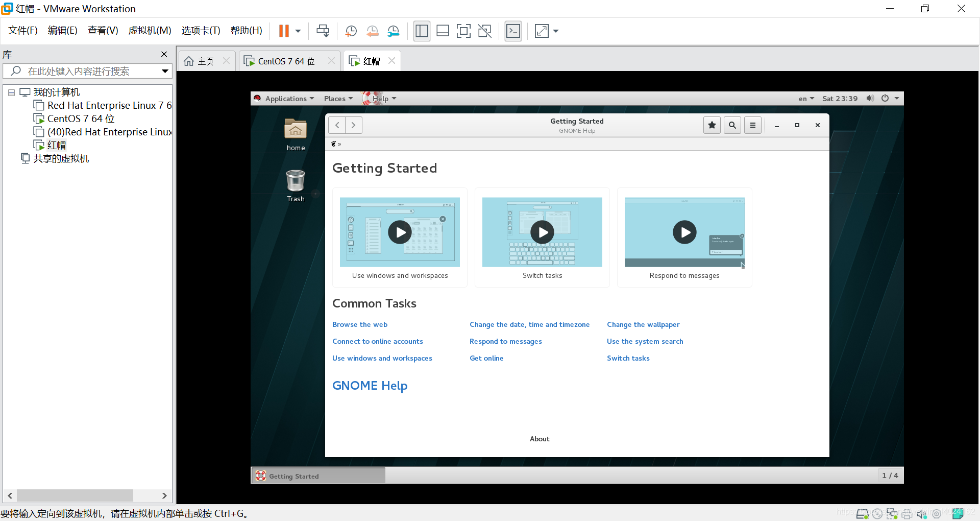
Task: Play the Respond to messages video
Action: click(685, 232)
